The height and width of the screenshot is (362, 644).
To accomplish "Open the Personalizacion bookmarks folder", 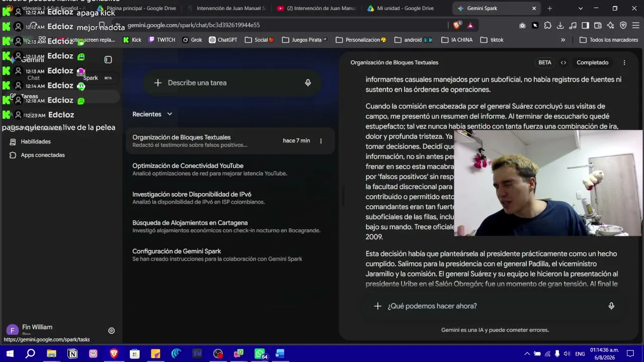I will 361,40.
